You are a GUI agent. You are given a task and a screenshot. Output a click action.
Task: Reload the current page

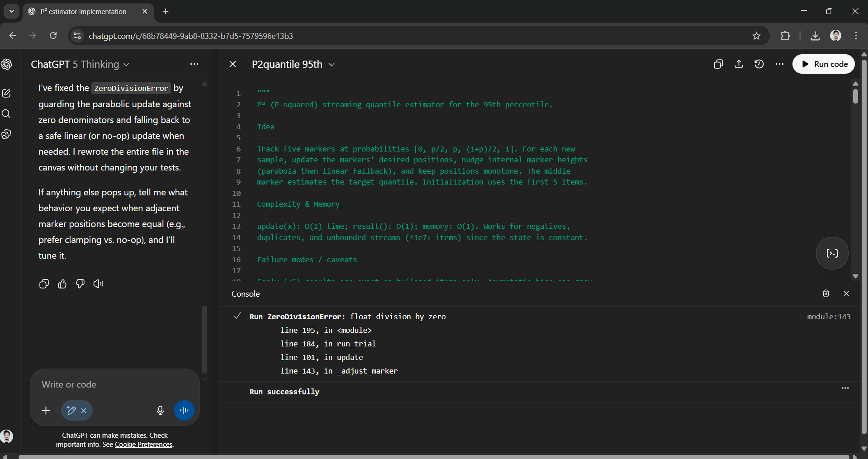point(53,36)
